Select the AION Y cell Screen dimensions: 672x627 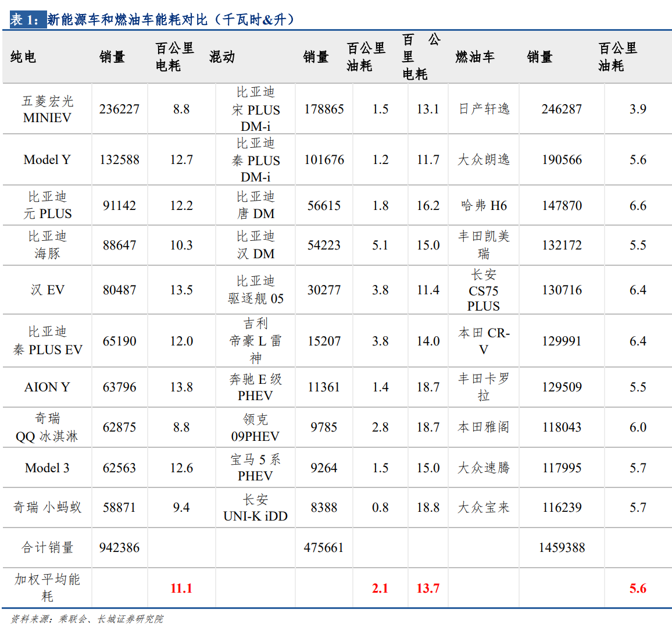47,387
